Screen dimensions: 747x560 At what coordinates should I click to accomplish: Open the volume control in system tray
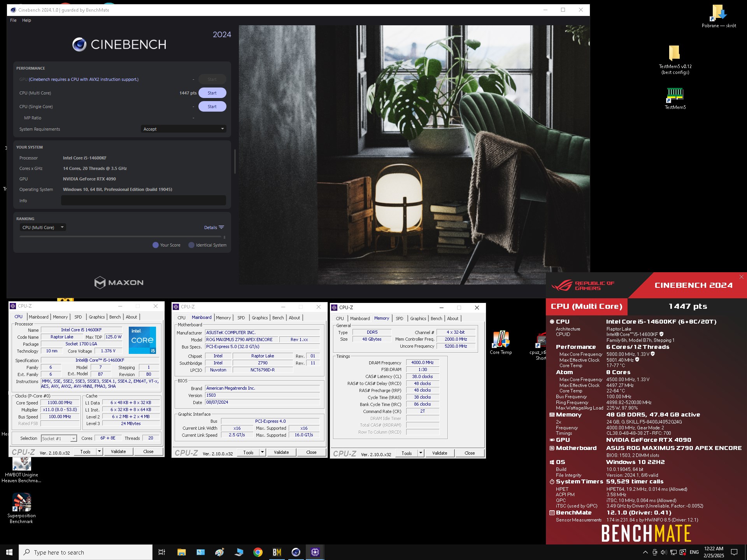pyautogui.click(x=664, y=552)
